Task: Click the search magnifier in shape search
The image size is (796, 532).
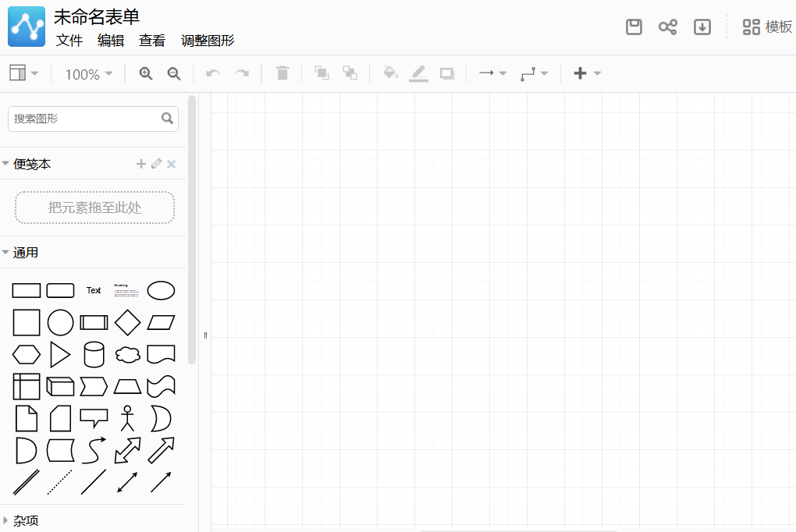Action: coord(167,119)
